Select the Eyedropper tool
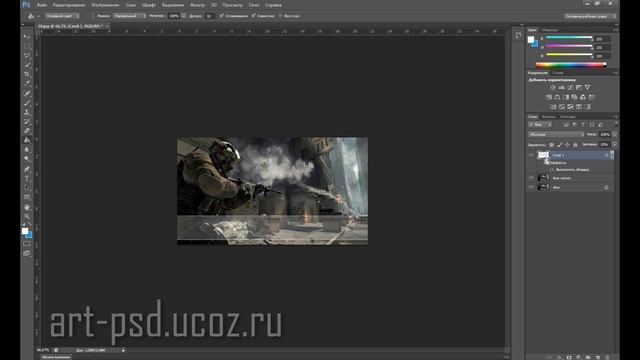640x360 pixels. [27, 84]
